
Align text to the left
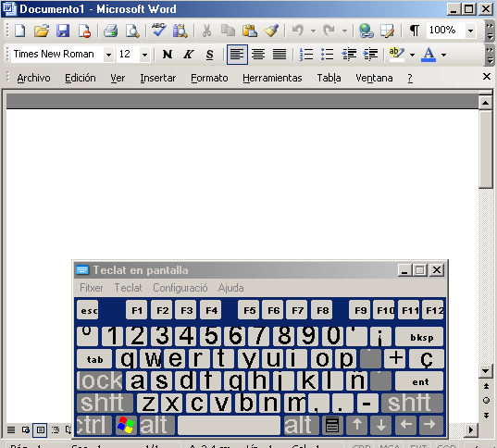237,55
